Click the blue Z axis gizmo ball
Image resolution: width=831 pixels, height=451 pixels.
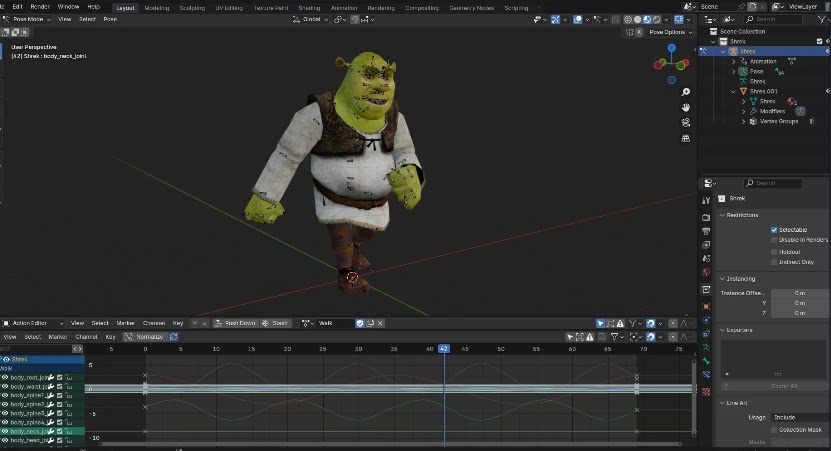[x=671, y=48]
